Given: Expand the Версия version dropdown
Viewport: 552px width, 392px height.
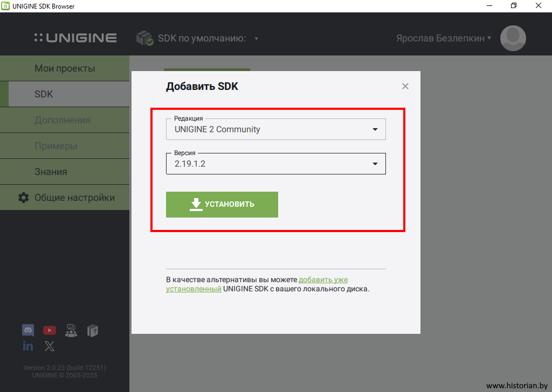Looking at the screenshot, I should coord(275,164).
